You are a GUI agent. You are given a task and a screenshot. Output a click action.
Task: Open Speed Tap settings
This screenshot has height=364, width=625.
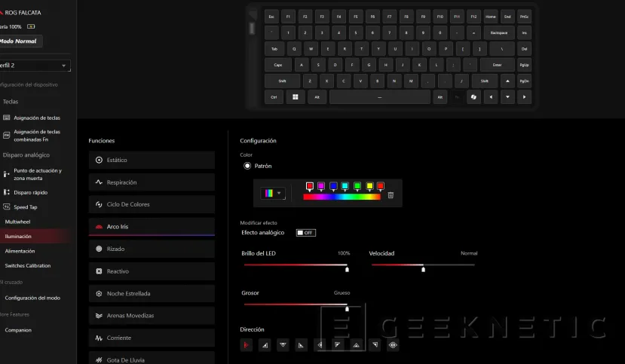tap(25, 206)
